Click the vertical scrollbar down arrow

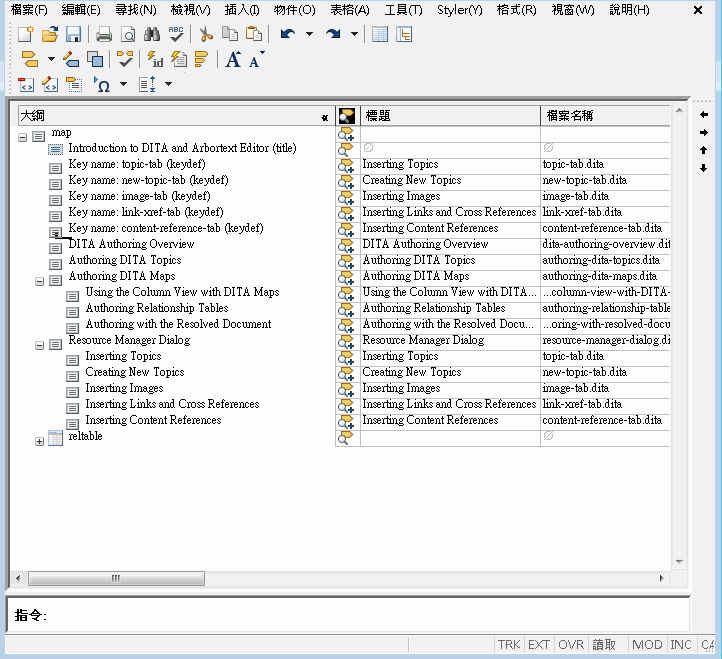tap(679, 562)
